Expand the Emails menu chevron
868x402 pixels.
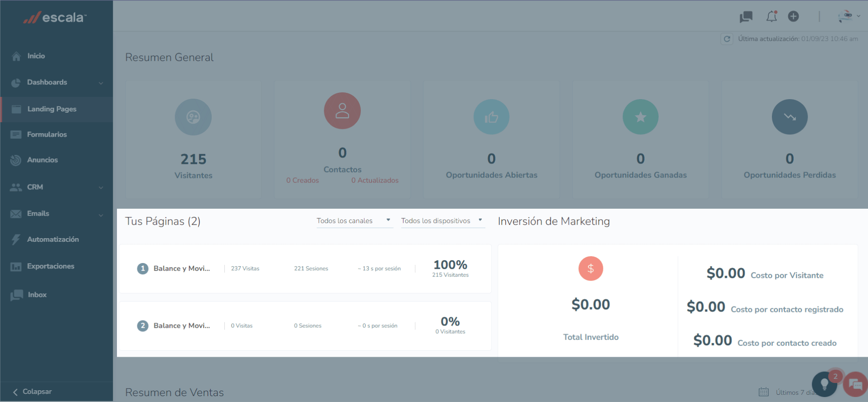101,215
